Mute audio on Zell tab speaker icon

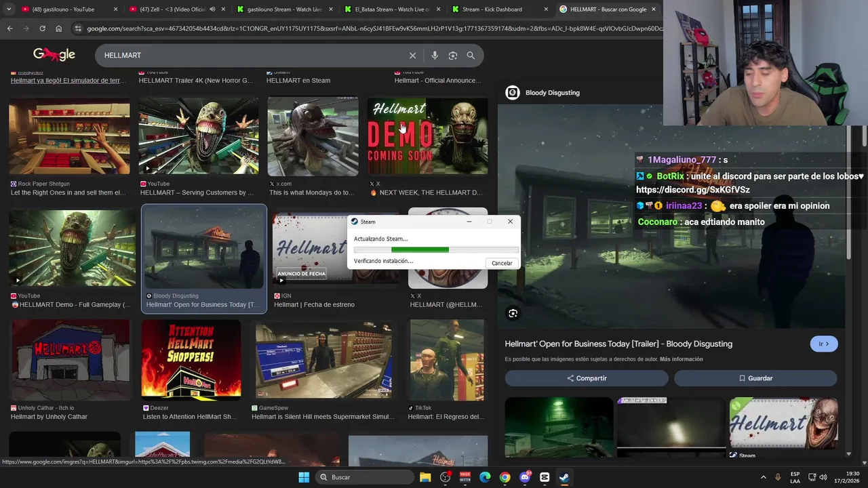point(212,9)
